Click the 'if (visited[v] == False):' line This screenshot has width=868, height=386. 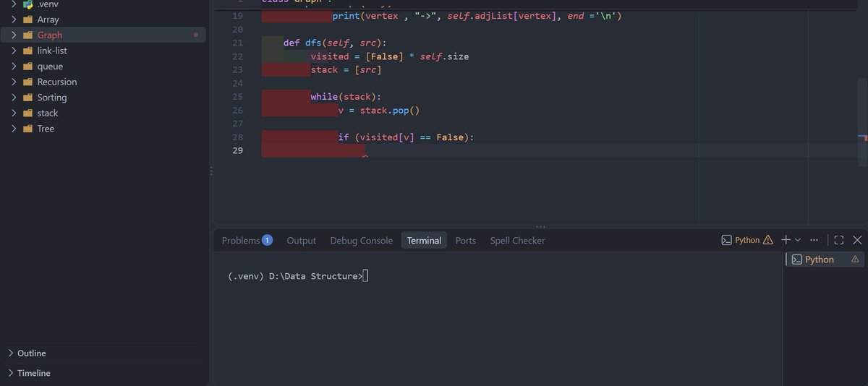(406, 137)
